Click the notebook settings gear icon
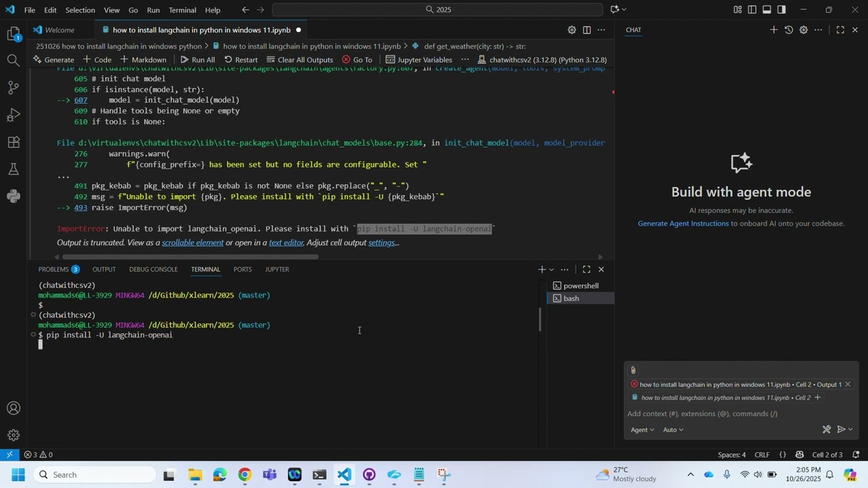 click(572, 30)
